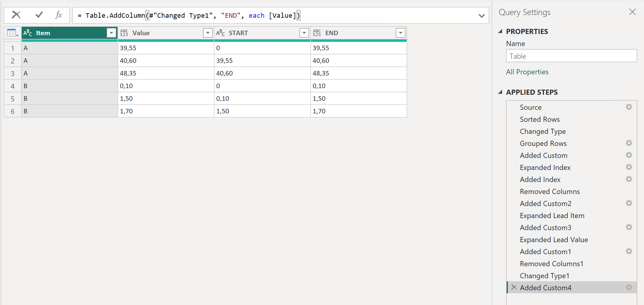
Task: Confirm formula with checkmark icon
Action: pos(39,15)
